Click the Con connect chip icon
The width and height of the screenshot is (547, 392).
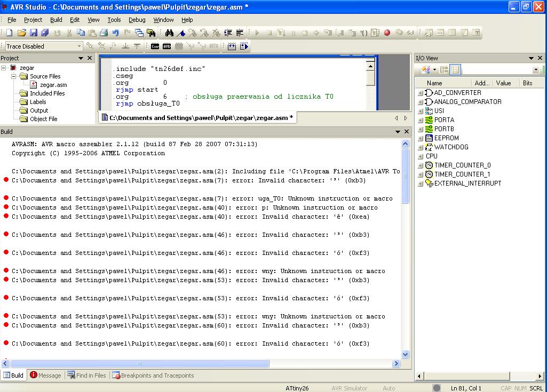click(x=155, y=46)
